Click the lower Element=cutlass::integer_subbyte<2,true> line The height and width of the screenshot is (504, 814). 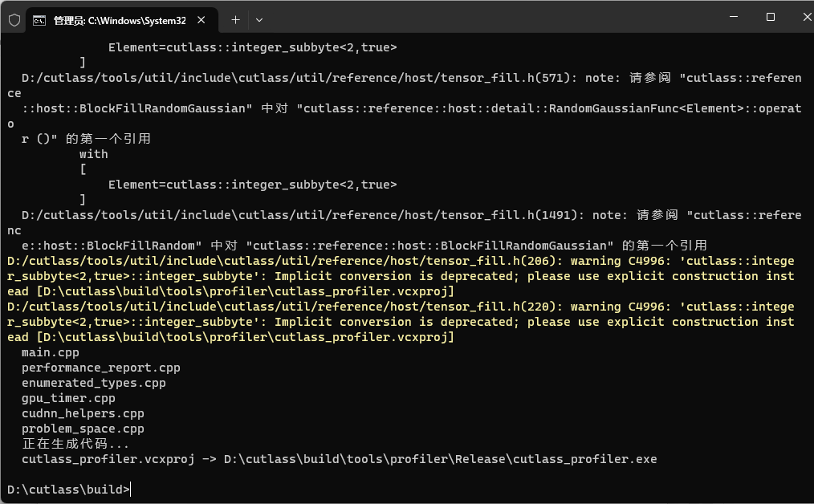pyautogui.click(x=252, y=185)
